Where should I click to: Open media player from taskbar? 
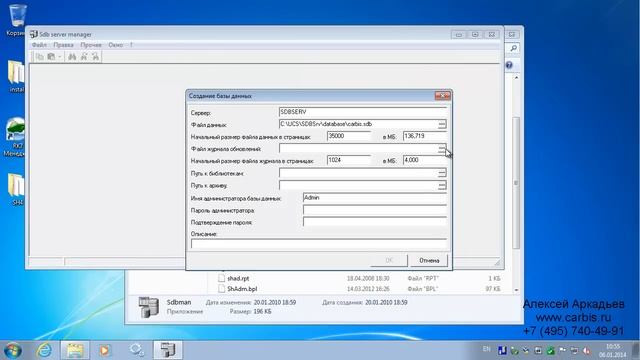[x=104, y=350]
